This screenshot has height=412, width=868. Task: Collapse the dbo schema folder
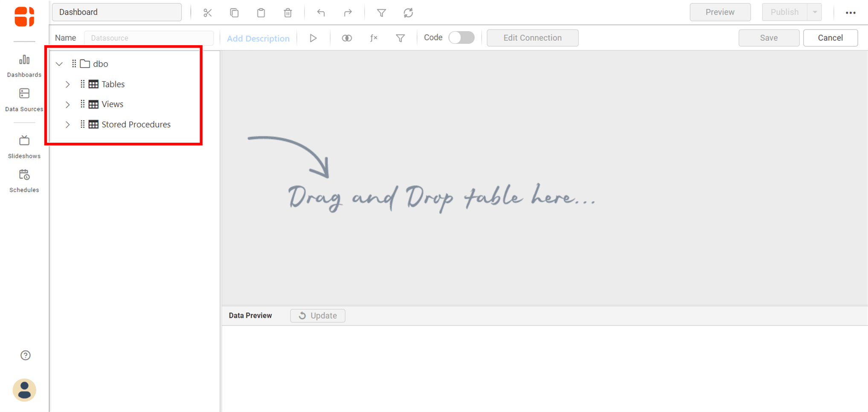[x=59, y=63]
